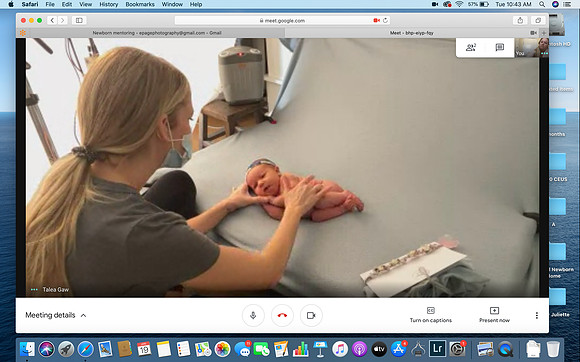Open the Safari Share button
The image size is (580, 362).
[x=520, y=20]
